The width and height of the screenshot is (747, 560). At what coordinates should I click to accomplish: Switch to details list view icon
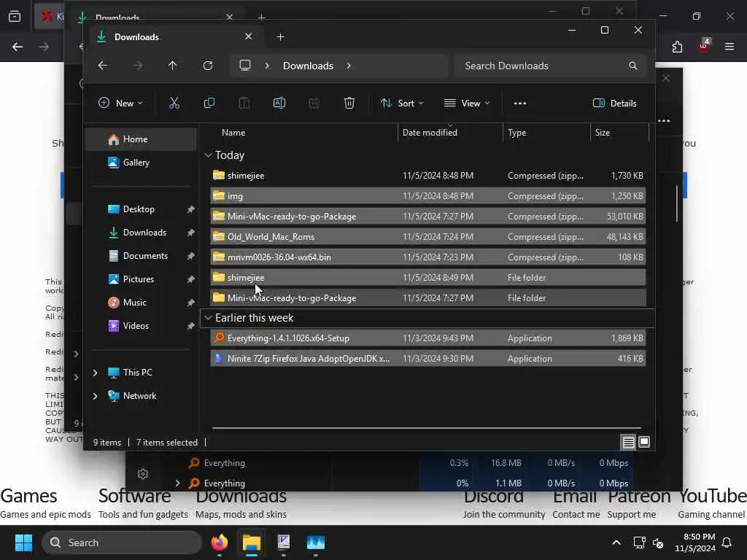coord(628,443)
